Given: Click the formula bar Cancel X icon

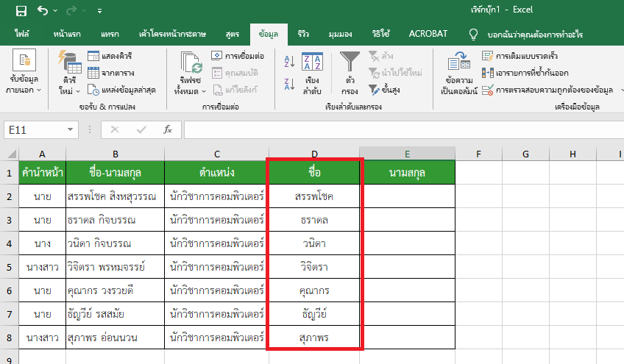Looking at the screenshot, I should click(115, 129).
